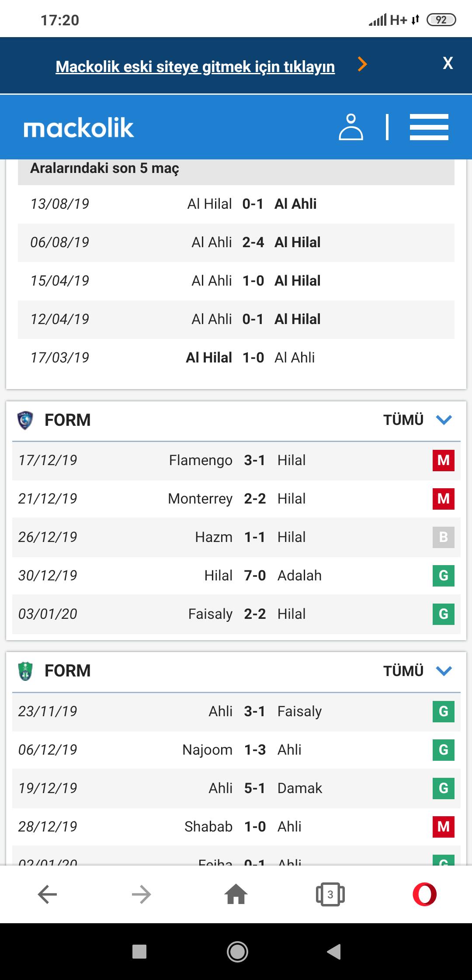This screenshot has width=472, height=980.
Task: Tap the Android home button
Action: (237, 952)
